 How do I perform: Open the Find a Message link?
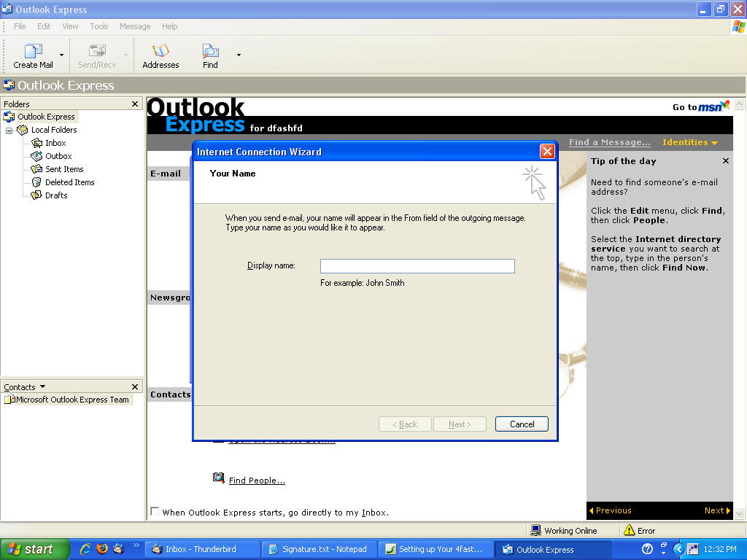(609, 142)
